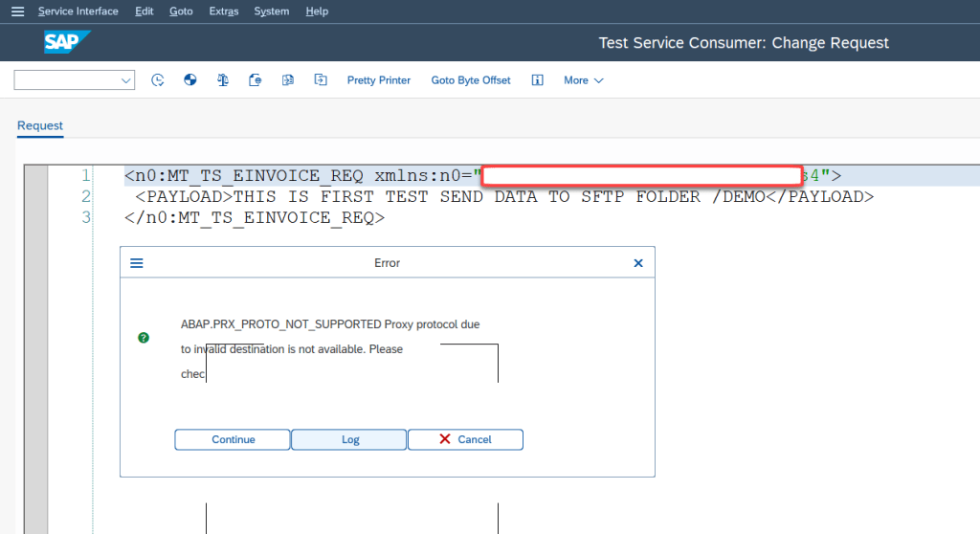The image size is (980, 534).
Task: Click the green question mark icon
Action: tap(144, 338)
